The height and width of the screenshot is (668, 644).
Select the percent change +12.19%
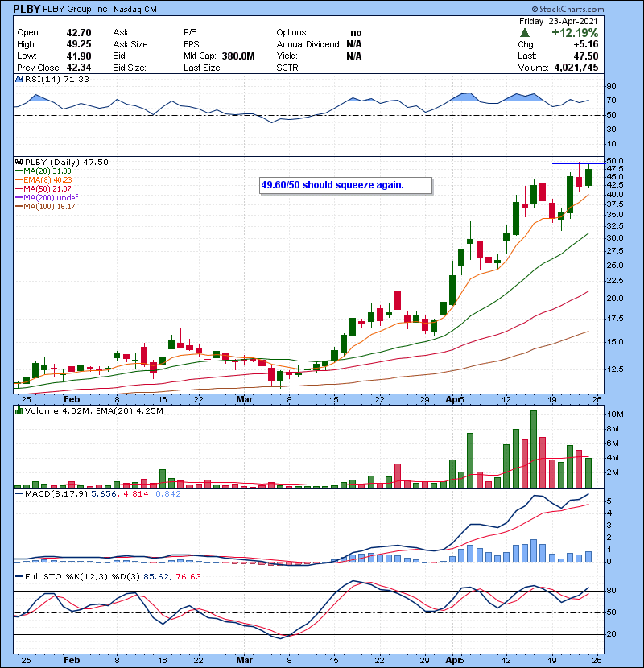click(575, 33)
